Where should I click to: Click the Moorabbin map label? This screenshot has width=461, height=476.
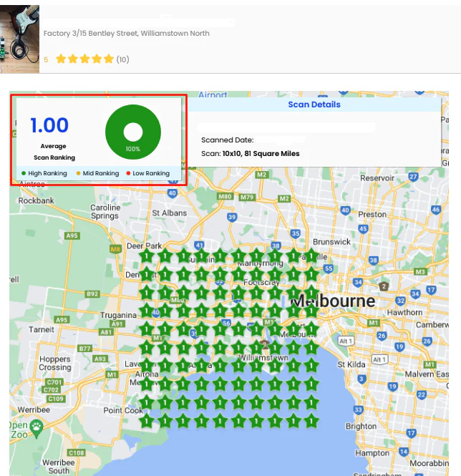click(x=429, y=463)
